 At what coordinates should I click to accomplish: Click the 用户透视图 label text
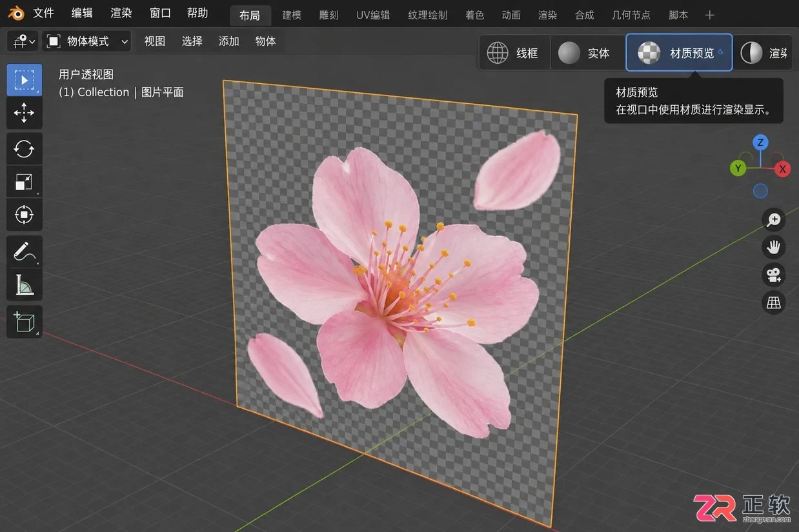tap(86, 75)
